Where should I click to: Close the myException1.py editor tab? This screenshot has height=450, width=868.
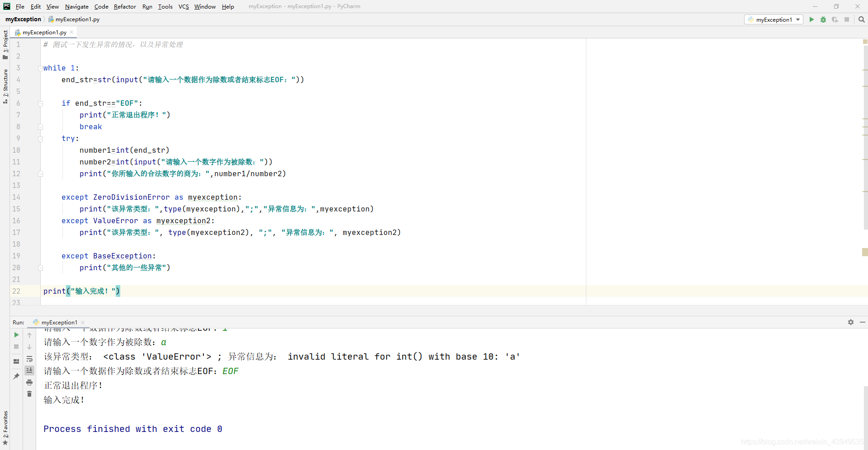(x=71, y=32)
